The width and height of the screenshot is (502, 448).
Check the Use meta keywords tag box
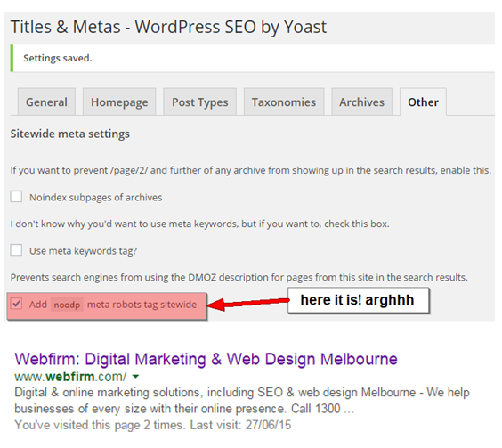pyautogui.click(x=16, y=250)
